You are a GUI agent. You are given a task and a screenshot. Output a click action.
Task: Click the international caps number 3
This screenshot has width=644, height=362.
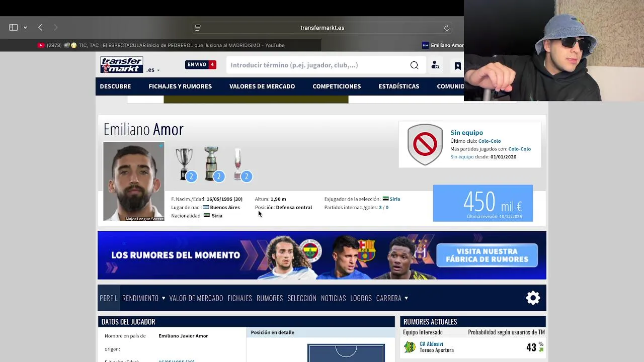(x=380, y=207)
